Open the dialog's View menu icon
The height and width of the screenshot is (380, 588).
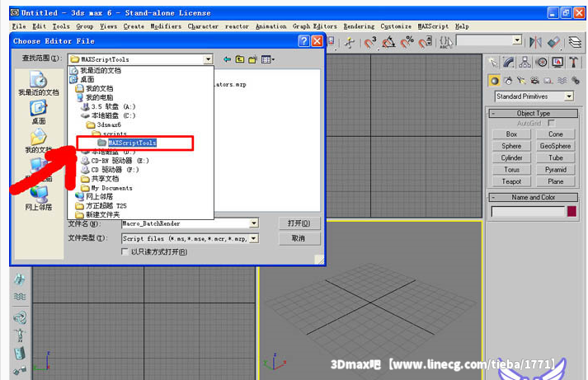pos(268,59)
